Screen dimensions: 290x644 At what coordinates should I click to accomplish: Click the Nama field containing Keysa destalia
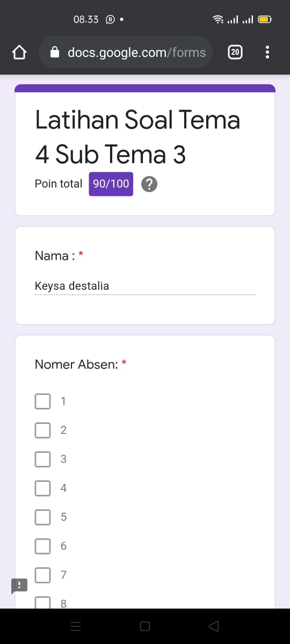point(145,286)
